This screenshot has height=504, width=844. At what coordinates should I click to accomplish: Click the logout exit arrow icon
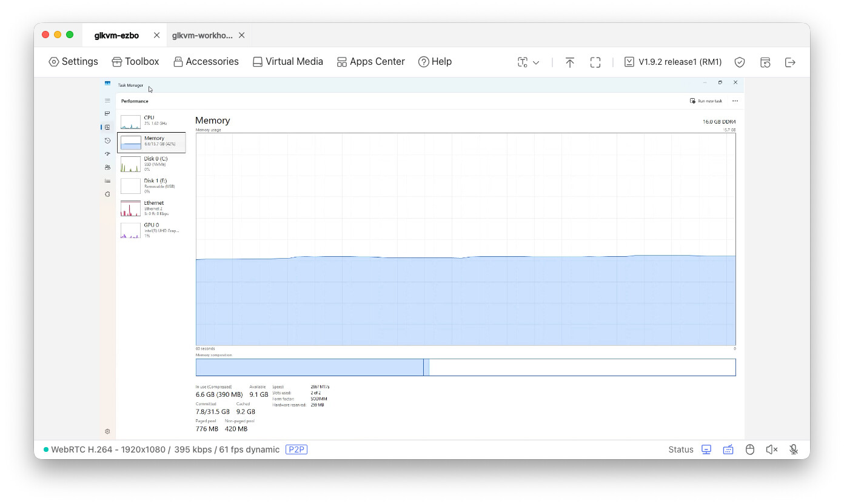(x=790, y=62)
